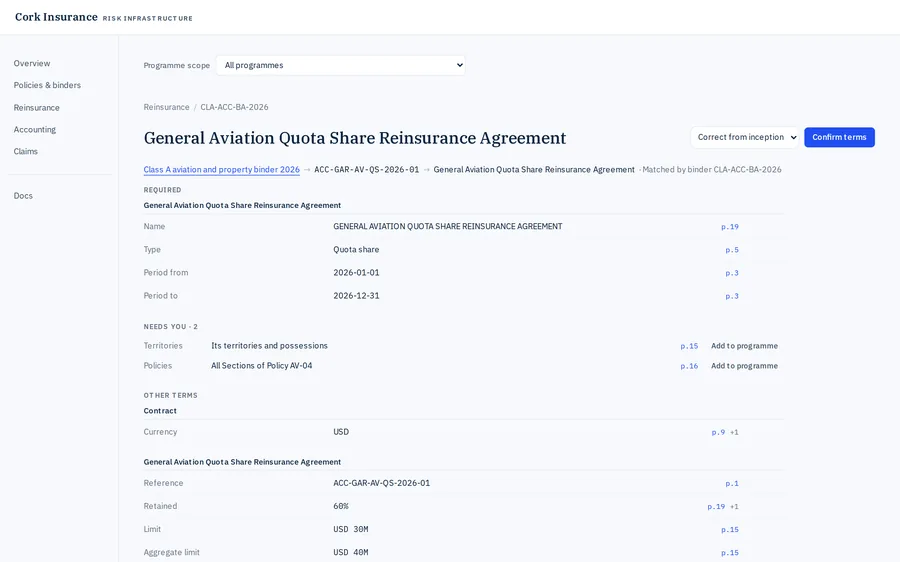
Task: Open the Programme scope dropdown
Action: tap(340, 65)
